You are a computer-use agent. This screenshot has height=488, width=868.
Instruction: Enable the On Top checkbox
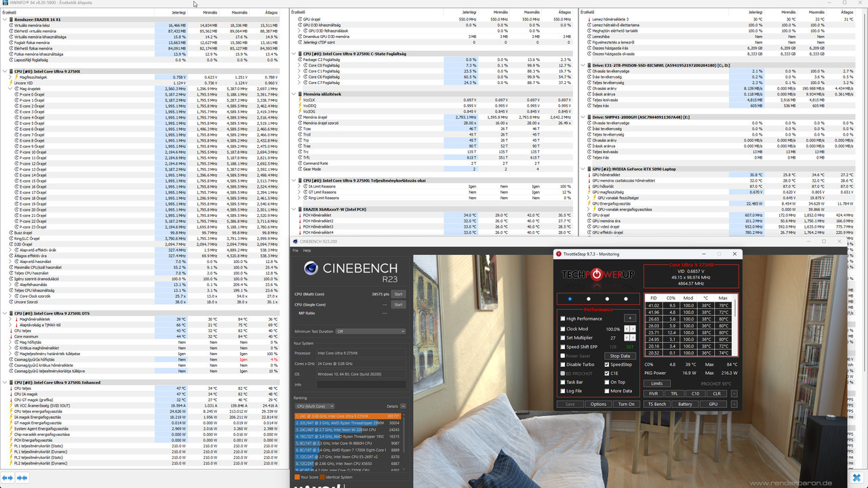(607, 382)
